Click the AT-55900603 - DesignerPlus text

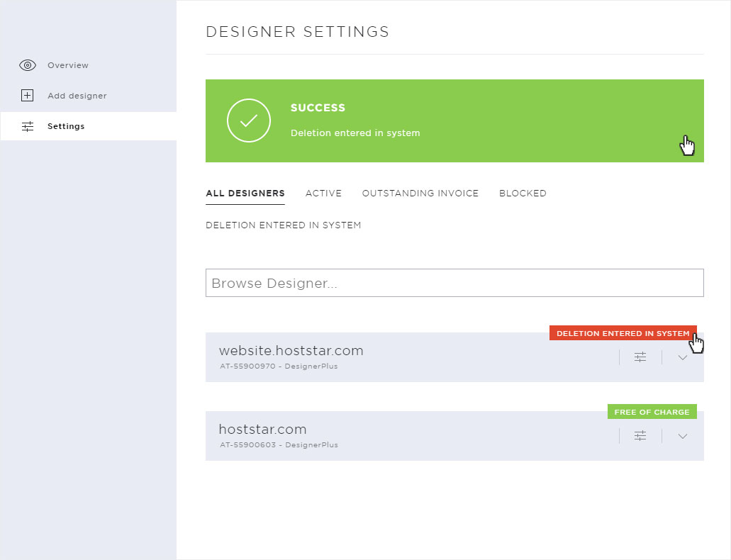tap(279, 445)
